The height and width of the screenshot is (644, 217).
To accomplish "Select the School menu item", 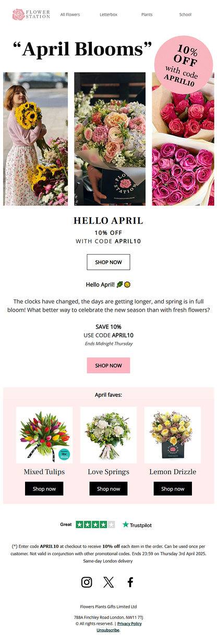I will (x=185, y=15).
